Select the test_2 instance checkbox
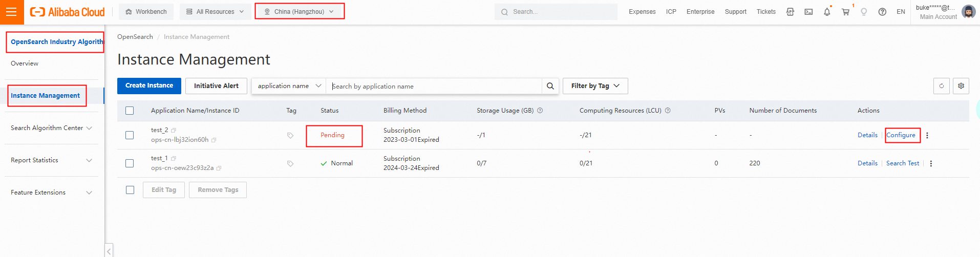Viewport: 980px width, 257px height. click(x=130, y=135)
